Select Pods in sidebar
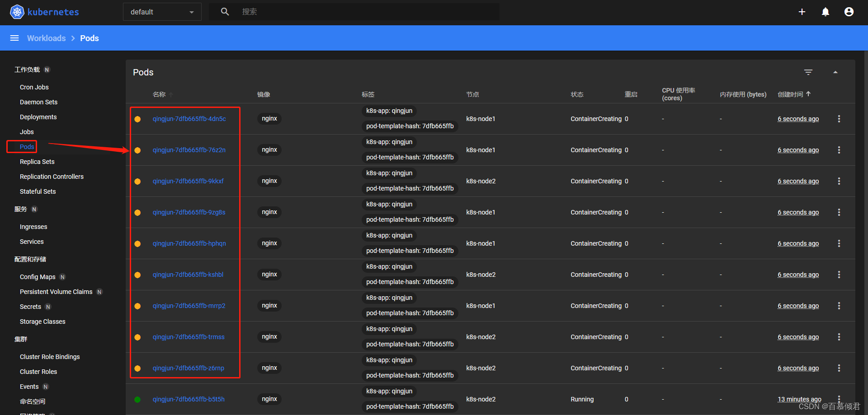This screenshot has height=415, width=868. [27, 147]
